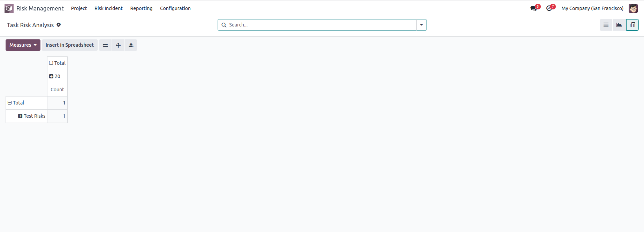Download the pivot table as xlsx
The width and height of the screenshot is (644, 232).
pos(131,45)
